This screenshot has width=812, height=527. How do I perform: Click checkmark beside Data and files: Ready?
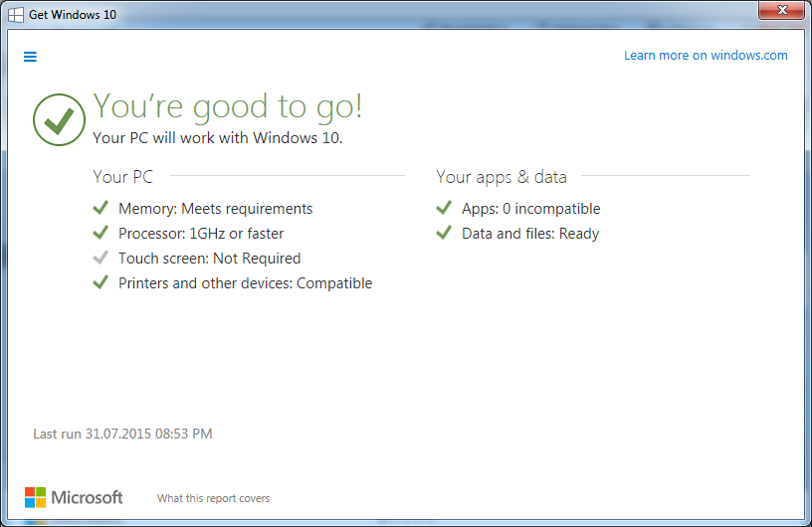[444, 233]
